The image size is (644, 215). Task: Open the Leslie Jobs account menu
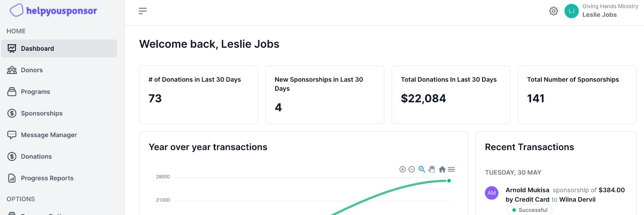tap(599, 15)
